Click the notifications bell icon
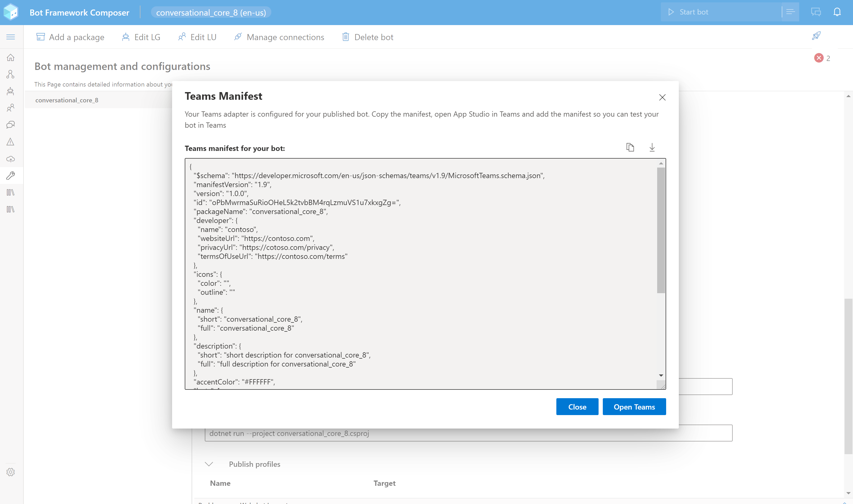The height and width of the screenshot is (504, 853). pyautogui.click(x=837, y=12)
